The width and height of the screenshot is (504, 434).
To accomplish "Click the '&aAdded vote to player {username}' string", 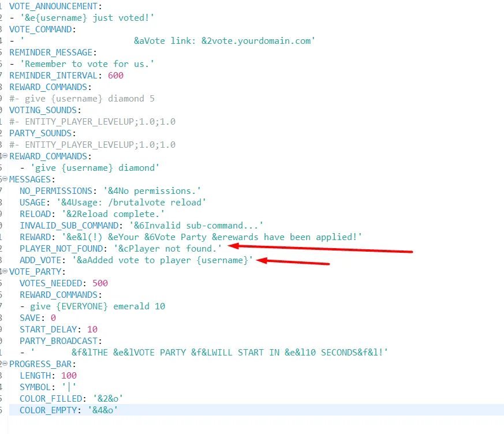I will click(x=163, y=260).
